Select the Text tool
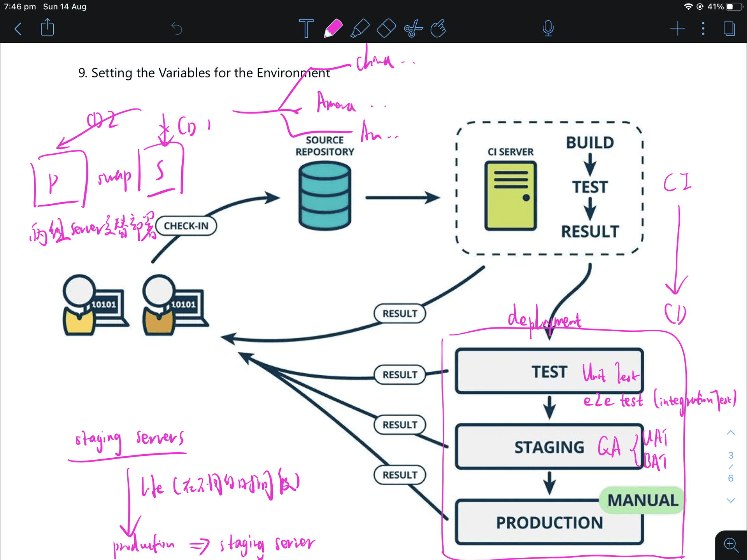This screenshot has height=560, width=747. click(306, 28)
